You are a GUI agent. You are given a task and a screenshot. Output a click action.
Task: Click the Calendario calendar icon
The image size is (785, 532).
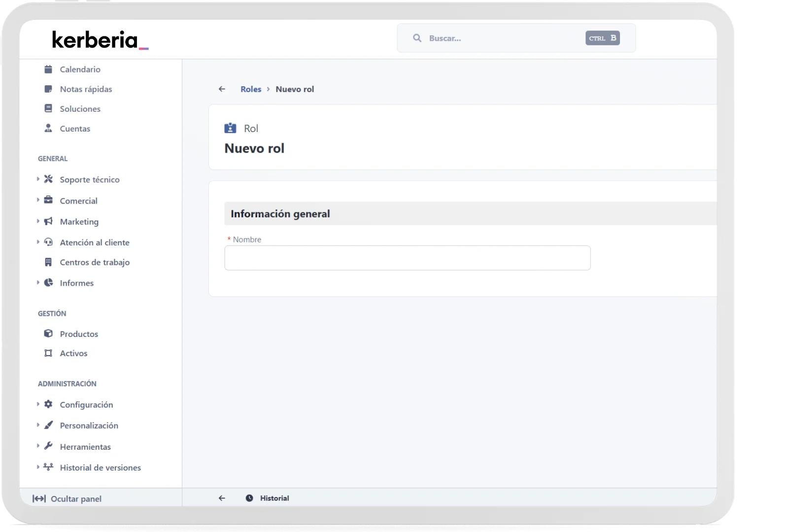(x=48, y=69)
